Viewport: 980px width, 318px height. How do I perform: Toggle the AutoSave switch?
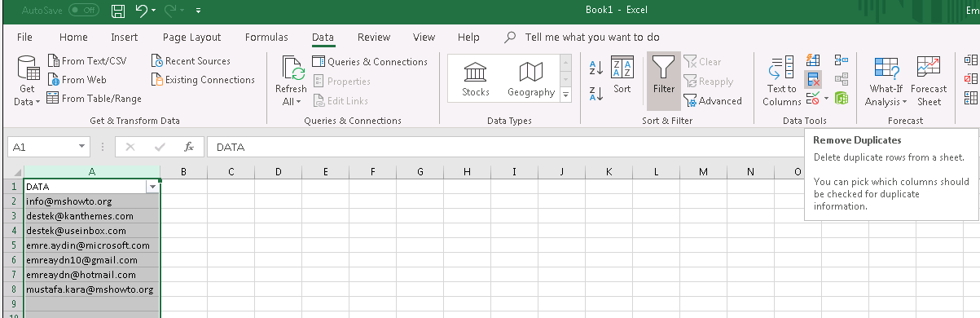click(x=85, y=11)
